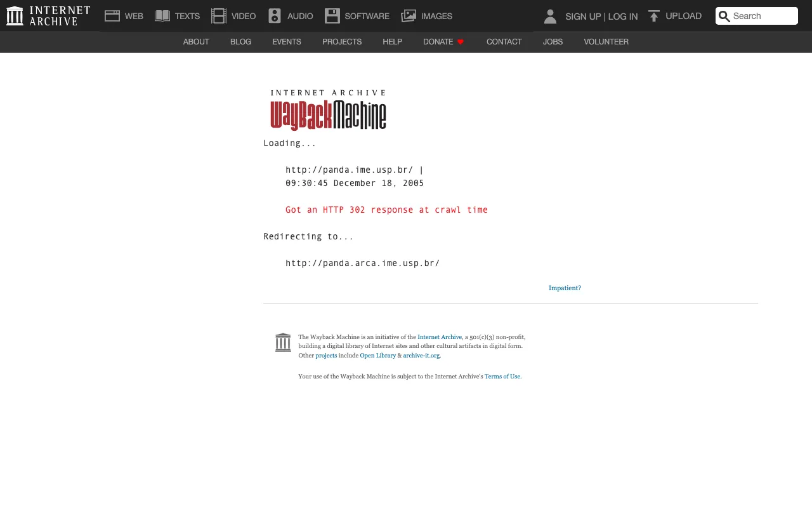Select the Texts collection icon

click(x=162, y=16)
